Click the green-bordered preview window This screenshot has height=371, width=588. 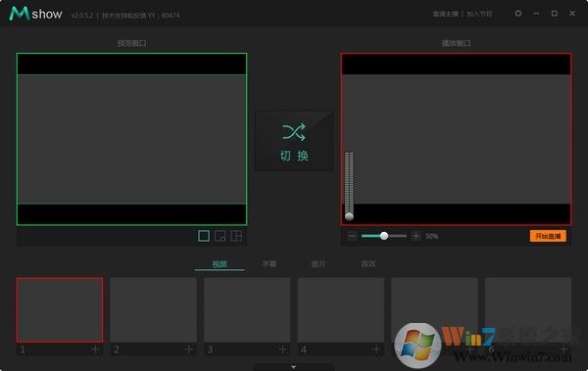[131, 139]
